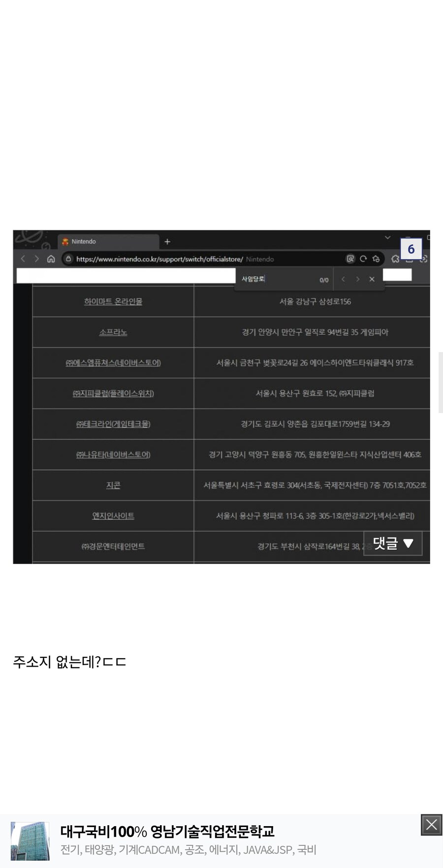Image resolution: width=443 pixels, height=868 pixels.
Task: Click the new tab plus icon
Action: (x=167, y=242)
